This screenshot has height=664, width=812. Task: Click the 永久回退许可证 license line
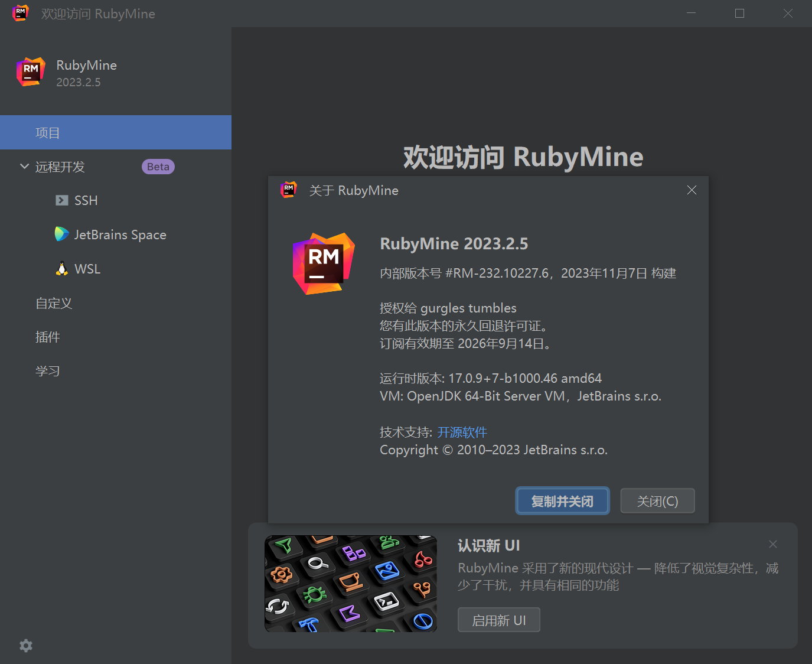point(464,326)
